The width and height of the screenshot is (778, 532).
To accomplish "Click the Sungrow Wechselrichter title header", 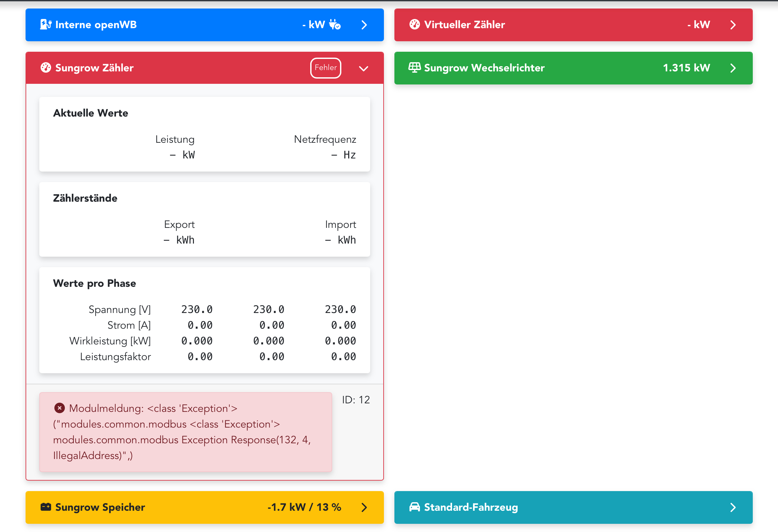I will pyautogui.click(x=484, y=67).
